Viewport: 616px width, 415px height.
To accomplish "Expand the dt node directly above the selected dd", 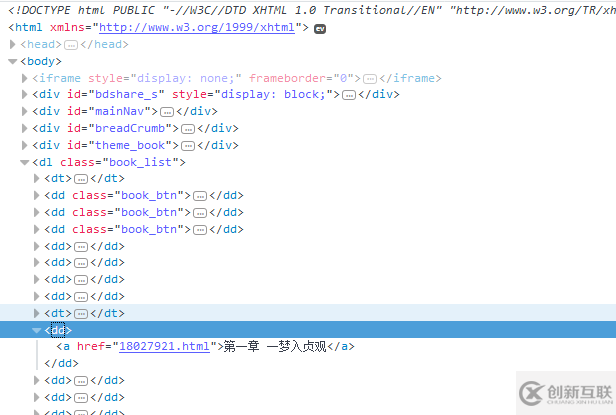I will click(37, 313).
